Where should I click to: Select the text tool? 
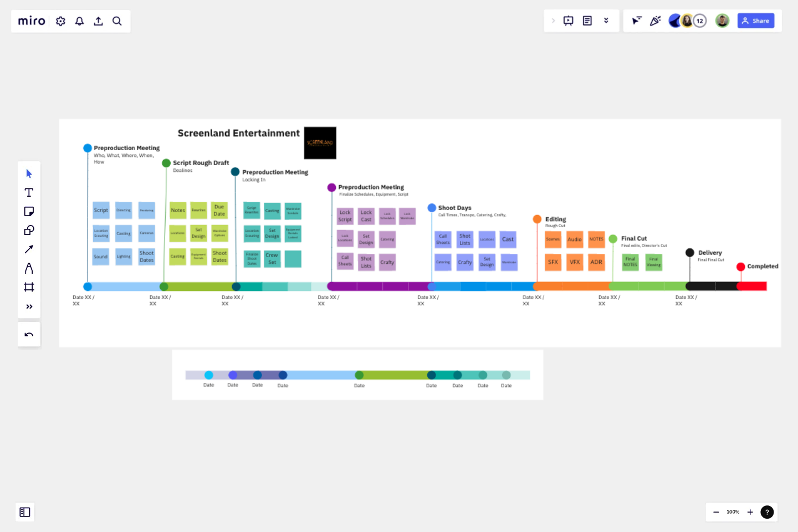coord(29,192)
